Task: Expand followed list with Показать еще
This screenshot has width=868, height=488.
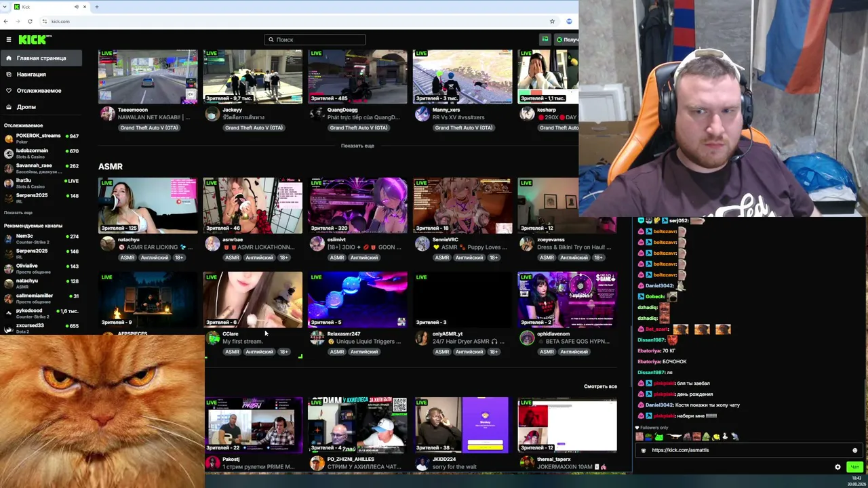Action: [18, 213]
